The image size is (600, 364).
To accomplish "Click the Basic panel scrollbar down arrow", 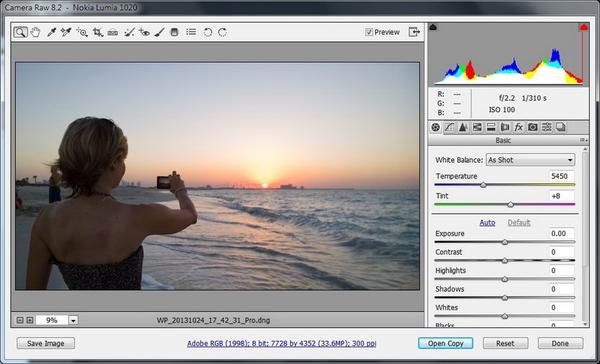I will click(585, 324).
